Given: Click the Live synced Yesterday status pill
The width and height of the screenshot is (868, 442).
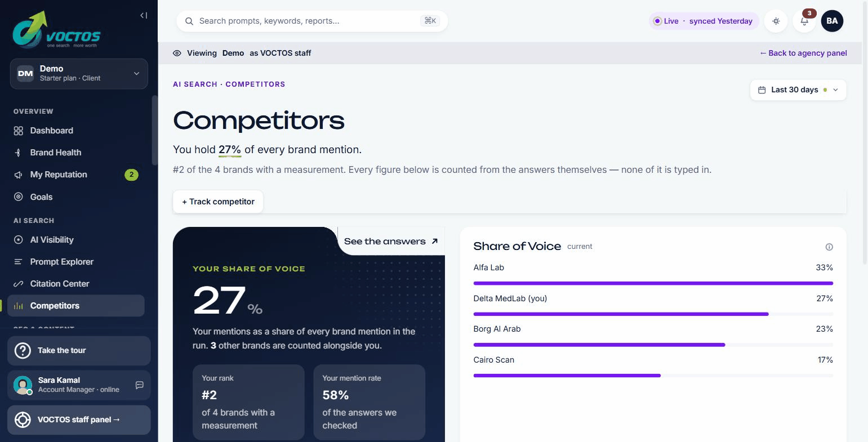Looking at the screenshot, I should pyautogui.click(x=704, y=21).
